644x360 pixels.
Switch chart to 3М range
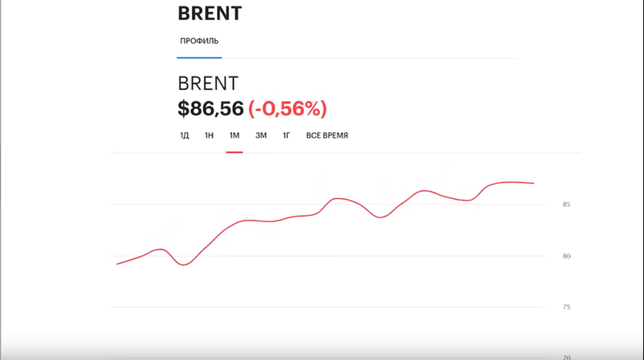tap(261, 135)
